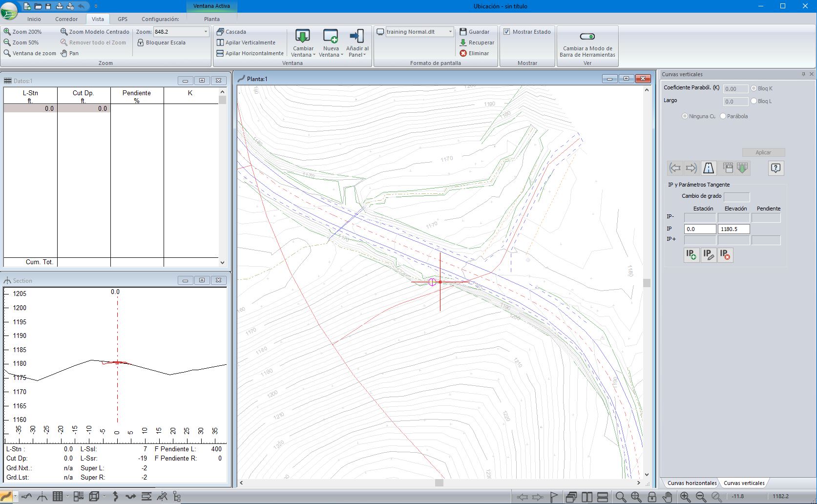Image resolution: width=817 pixels, height=504 pixels.
Task: Open the Corredor ribbon tab
Action: (x=66, y=19)
